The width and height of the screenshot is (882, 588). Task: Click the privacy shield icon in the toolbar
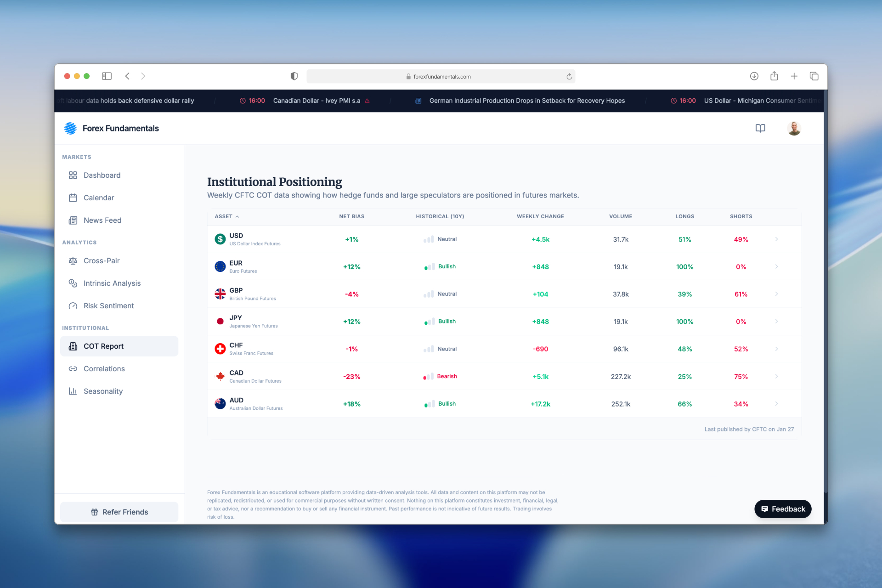[x=294, y=76]
